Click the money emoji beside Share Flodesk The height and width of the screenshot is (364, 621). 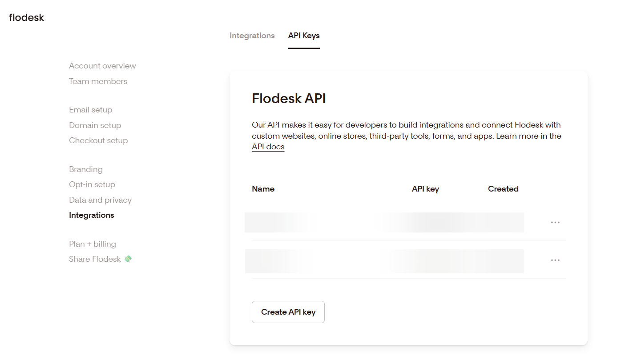coord(128,259)
